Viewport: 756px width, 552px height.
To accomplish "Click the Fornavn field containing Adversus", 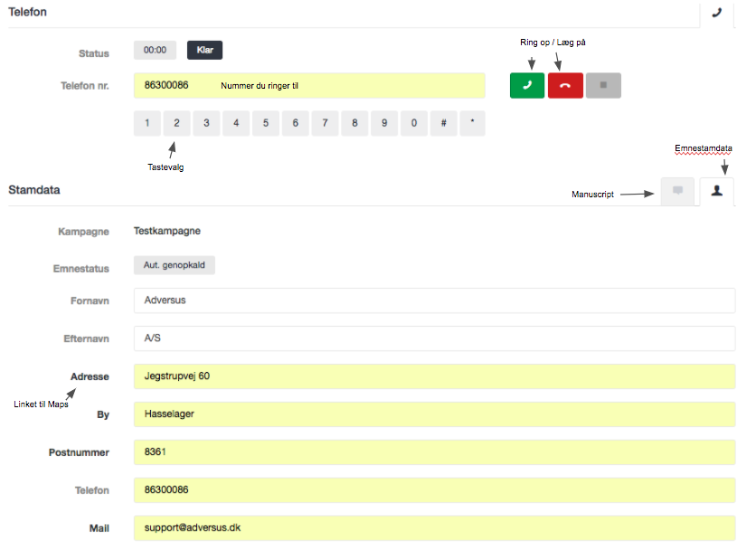I will 434,300.
